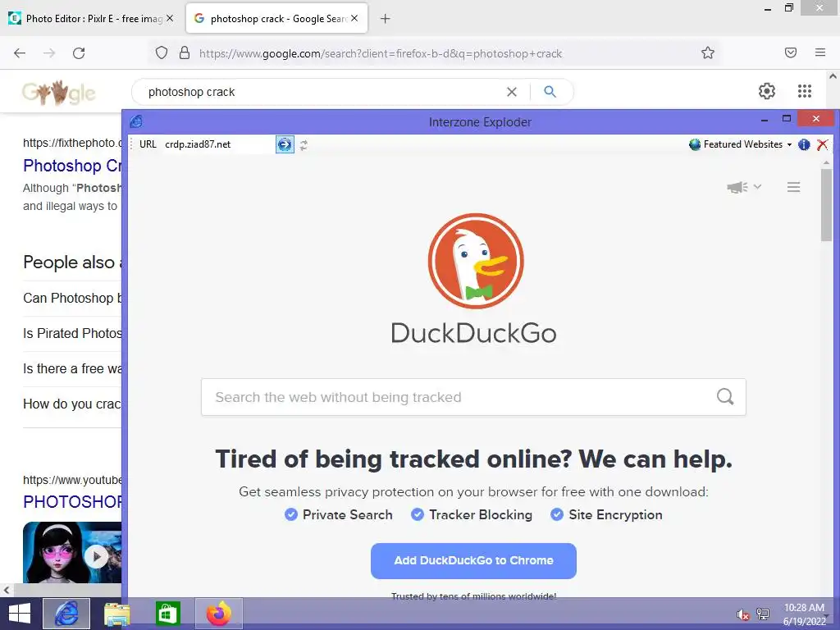
Task: Click the taskbar clock 10:28 AM
Action: (804, 608)
